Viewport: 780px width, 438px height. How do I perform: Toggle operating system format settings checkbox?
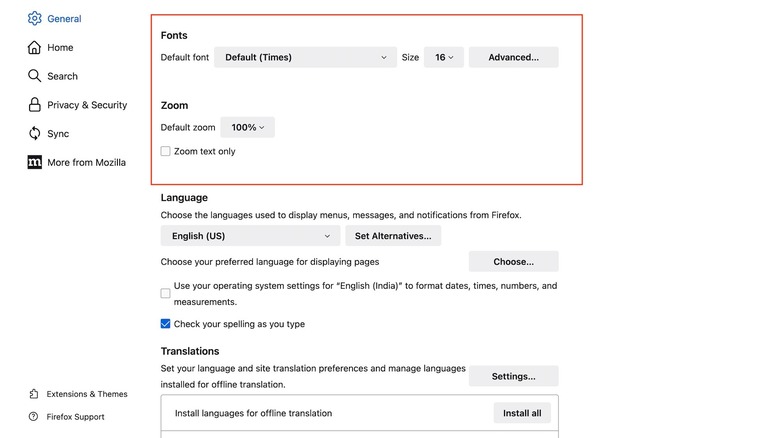click(x=166, y=293)
